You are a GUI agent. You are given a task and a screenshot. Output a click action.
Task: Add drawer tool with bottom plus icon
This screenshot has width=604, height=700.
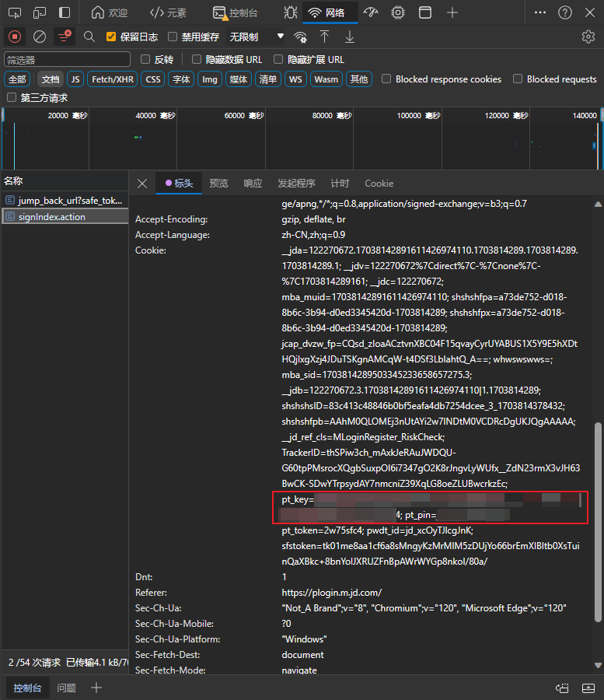pyautogui.click(x=96, y=688)
